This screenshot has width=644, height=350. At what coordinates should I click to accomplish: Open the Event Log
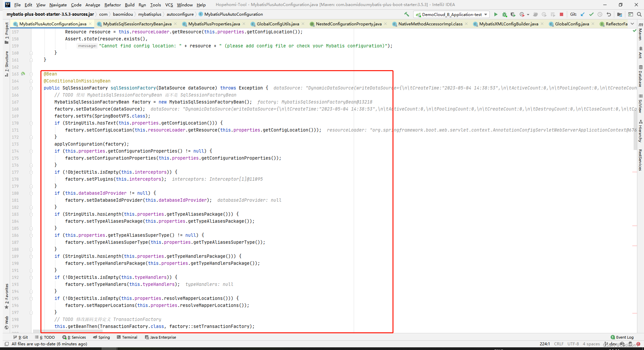click(x=622, y=337)
